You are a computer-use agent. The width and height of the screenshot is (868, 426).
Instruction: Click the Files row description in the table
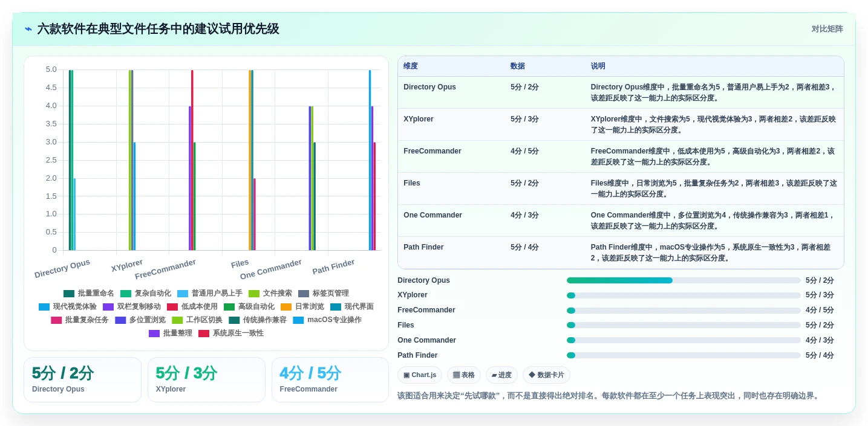(714, 189)
